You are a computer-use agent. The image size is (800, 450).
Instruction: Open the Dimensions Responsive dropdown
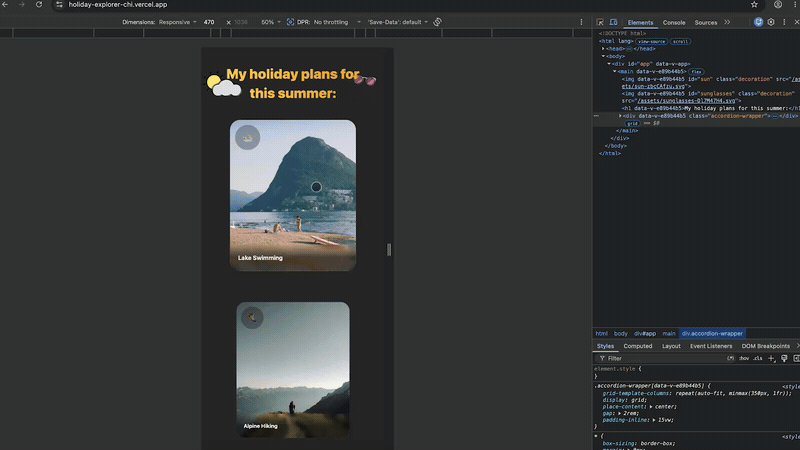177,22
